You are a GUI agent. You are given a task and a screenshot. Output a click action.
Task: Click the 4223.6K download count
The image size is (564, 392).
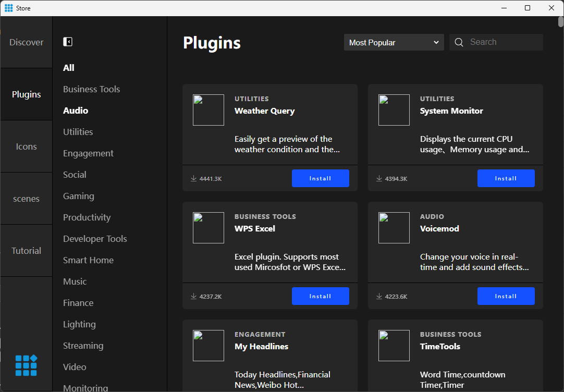[x=396, y=297]
